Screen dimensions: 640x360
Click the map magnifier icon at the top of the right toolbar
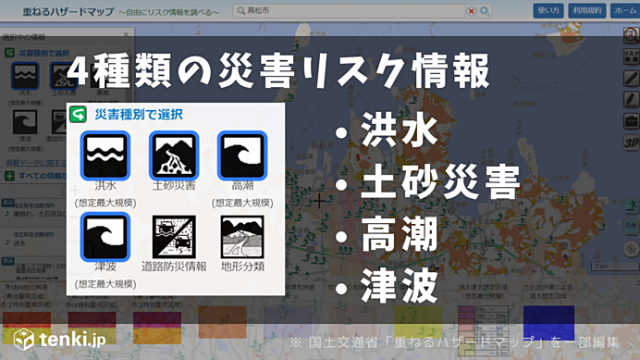point(631,36)
